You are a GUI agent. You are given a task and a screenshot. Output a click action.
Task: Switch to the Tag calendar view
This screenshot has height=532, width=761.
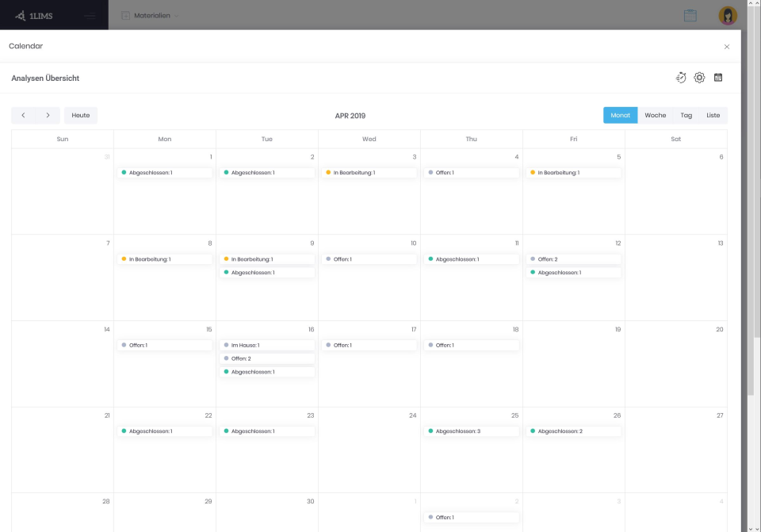tap(685, 115)
